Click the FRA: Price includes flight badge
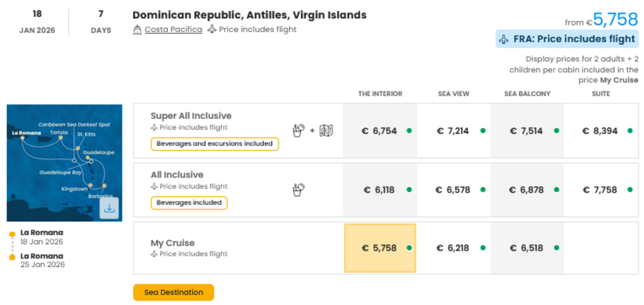This screenshot has width=644, height=305. pos(567,39)
